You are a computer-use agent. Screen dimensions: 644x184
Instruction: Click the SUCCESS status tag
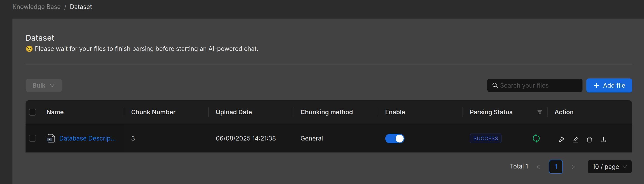click(485, 139)
